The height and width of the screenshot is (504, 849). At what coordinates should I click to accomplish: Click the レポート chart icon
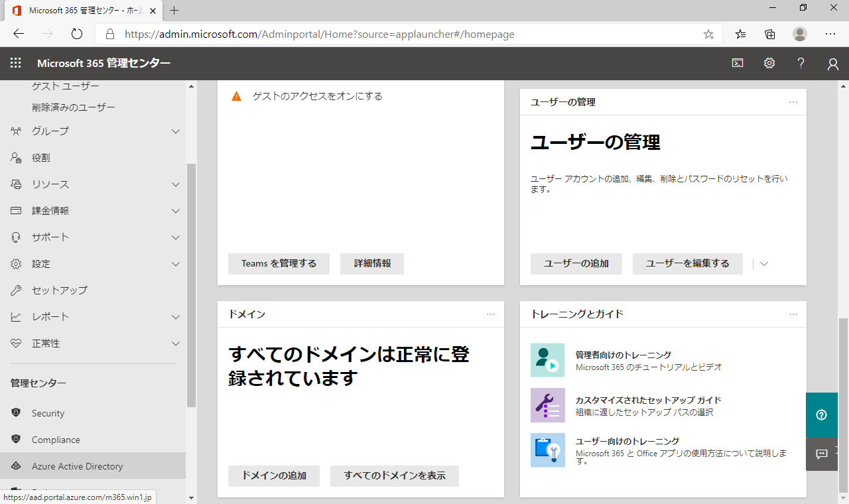coord(17,317)
